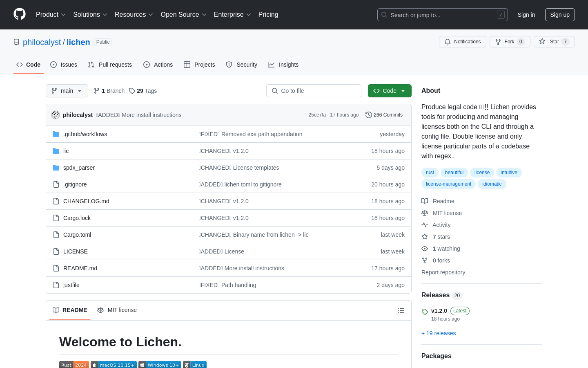Open the Pricing link
The width and height of the screenshot is (588, 368).
pos(268,15)
